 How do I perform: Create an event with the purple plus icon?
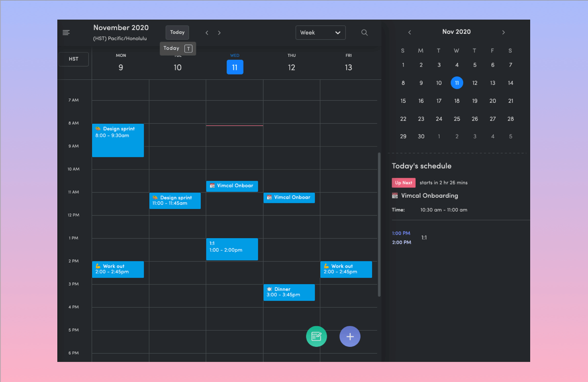[350, 336]
